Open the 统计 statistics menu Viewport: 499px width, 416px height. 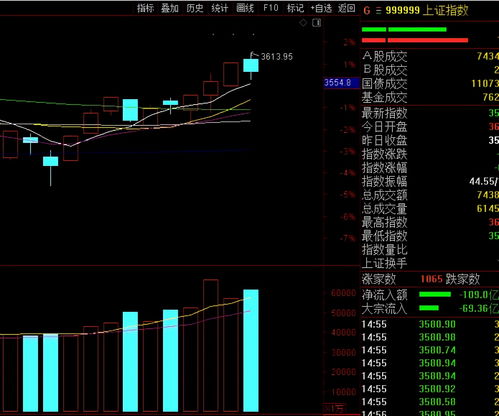click(x=220, y=8)
